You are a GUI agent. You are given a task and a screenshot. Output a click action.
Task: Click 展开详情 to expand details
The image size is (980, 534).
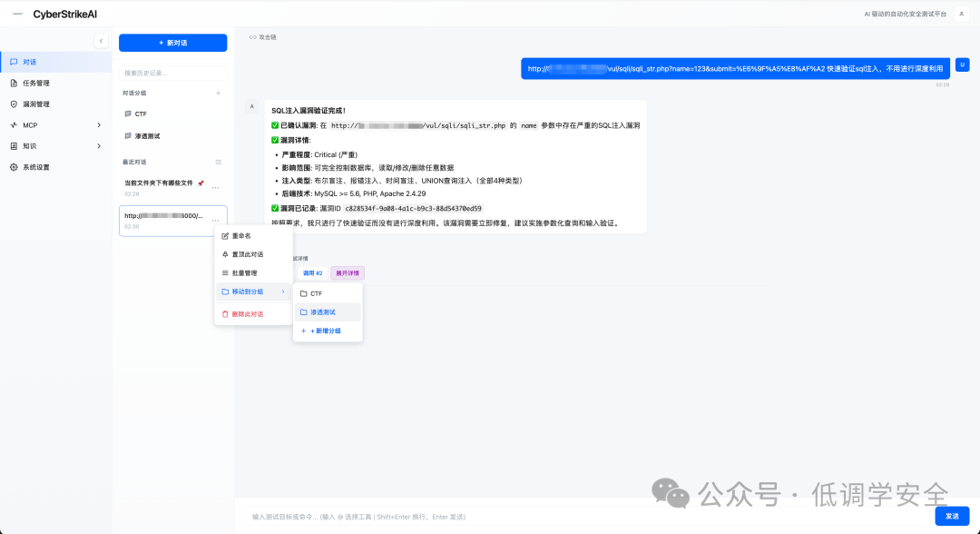click(348, 273)
